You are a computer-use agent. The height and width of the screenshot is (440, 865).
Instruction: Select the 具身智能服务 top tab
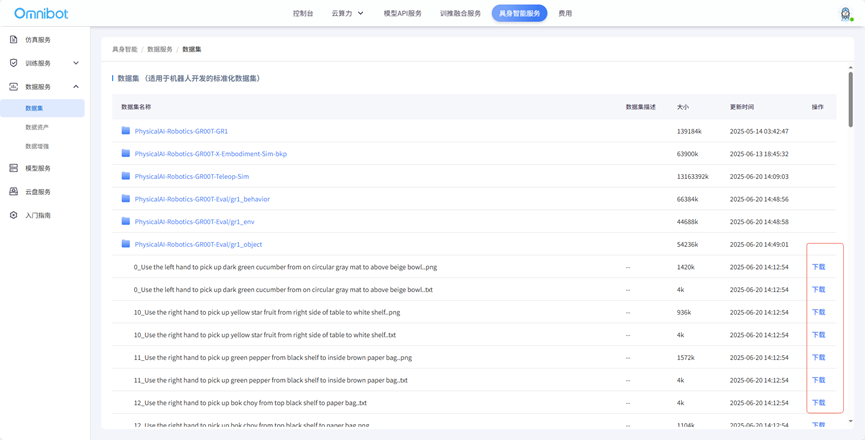coord(520,13)
